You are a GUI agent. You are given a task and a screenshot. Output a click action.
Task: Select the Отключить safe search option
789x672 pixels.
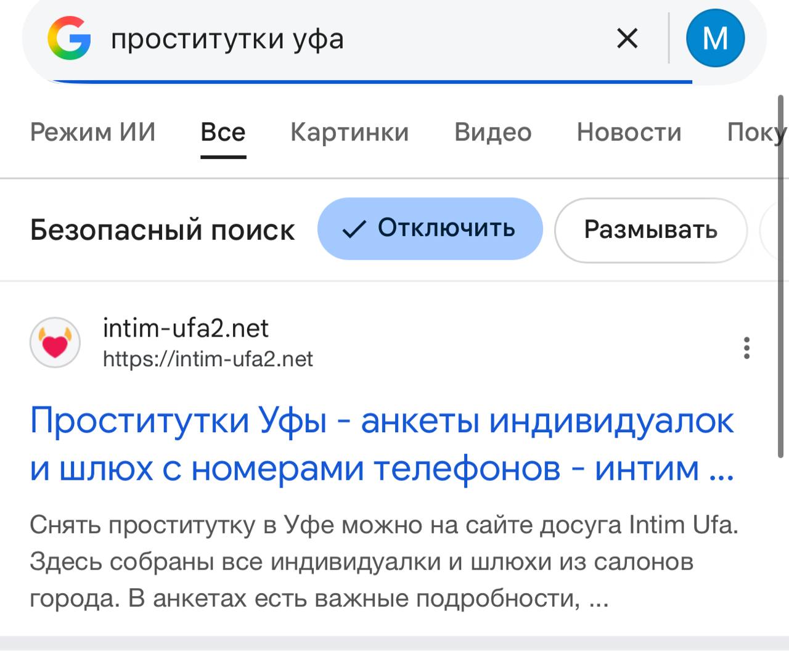430,229
